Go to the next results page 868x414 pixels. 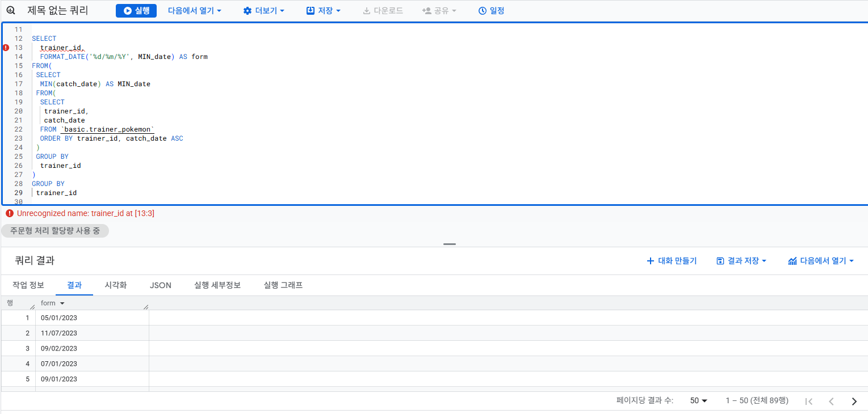pos(854,401)
